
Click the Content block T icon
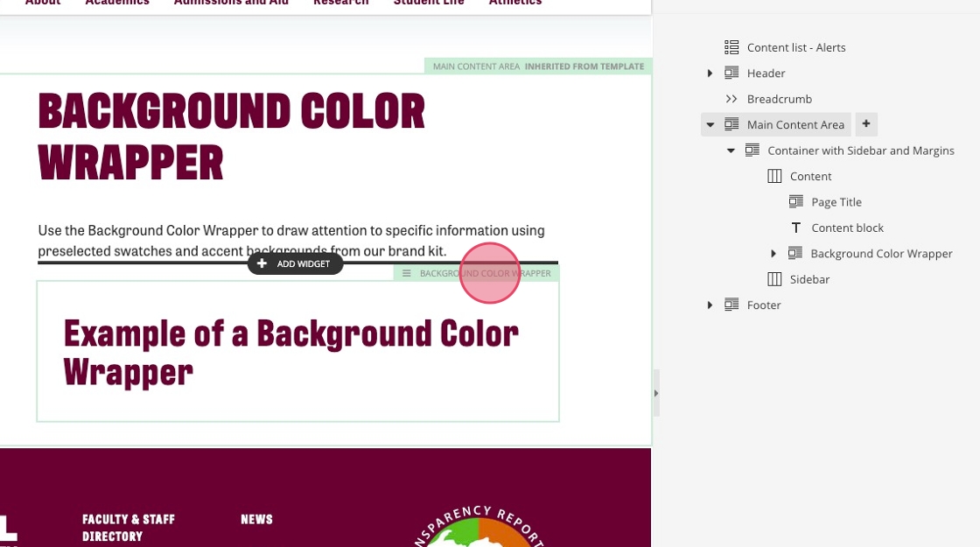(x=795, y=228)
